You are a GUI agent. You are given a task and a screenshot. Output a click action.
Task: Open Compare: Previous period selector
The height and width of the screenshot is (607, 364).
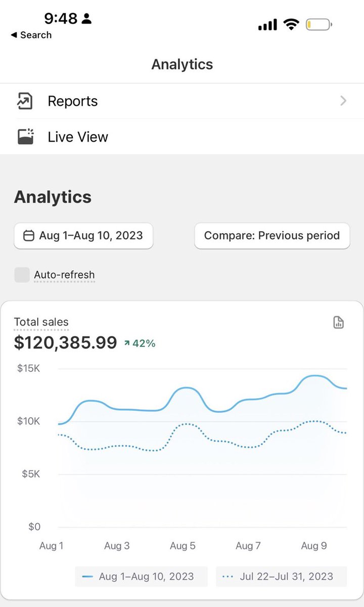click(272, 236)
